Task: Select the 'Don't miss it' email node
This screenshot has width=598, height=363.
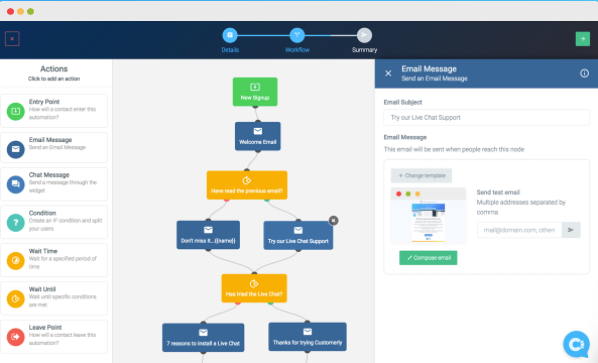Action: coord(208,235)
